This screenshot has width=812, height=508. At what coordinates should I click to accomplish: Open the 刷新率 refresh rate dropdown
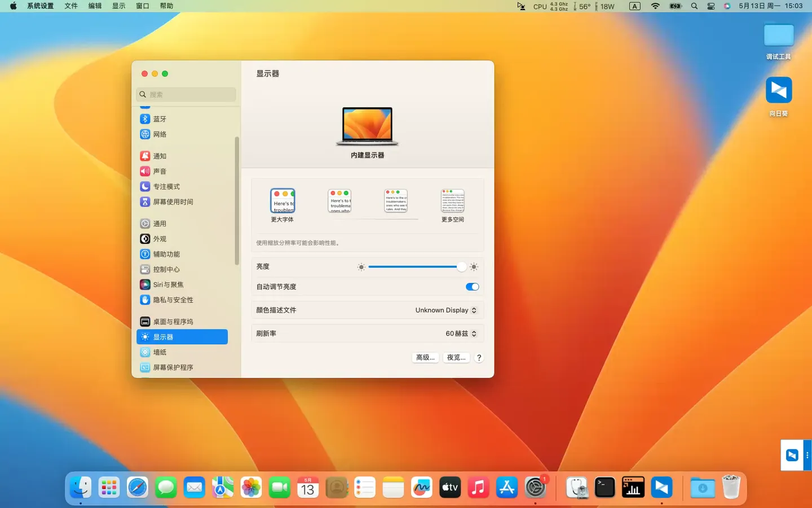(461, 333)
